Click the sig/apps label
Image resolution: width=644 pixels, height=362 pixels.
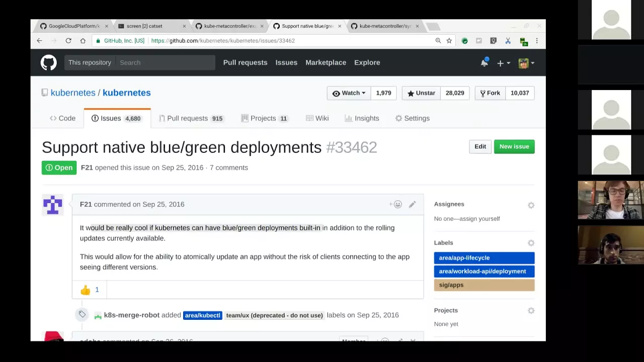pos(484,285)
